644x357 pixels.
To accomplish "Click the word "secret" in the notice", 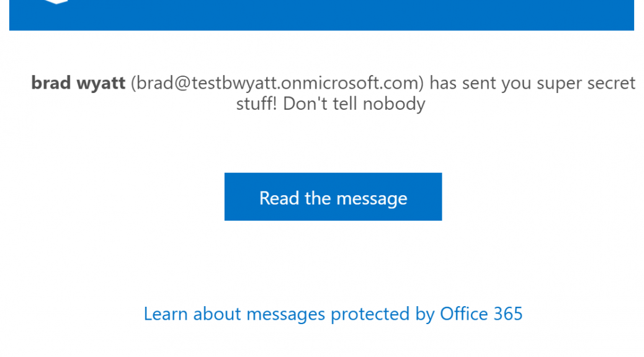I will (x=611, y=83).
